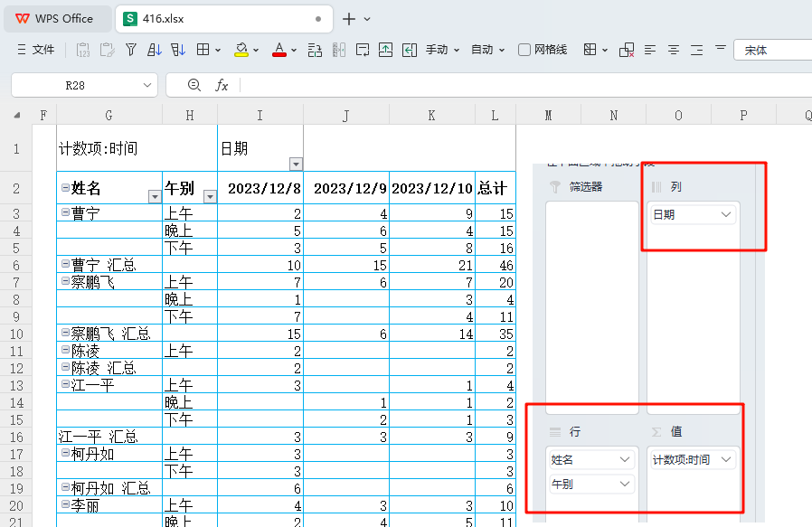The image size is (812, 527).
Task: Click the select-all corner triangle
Action: pos(17,116)
